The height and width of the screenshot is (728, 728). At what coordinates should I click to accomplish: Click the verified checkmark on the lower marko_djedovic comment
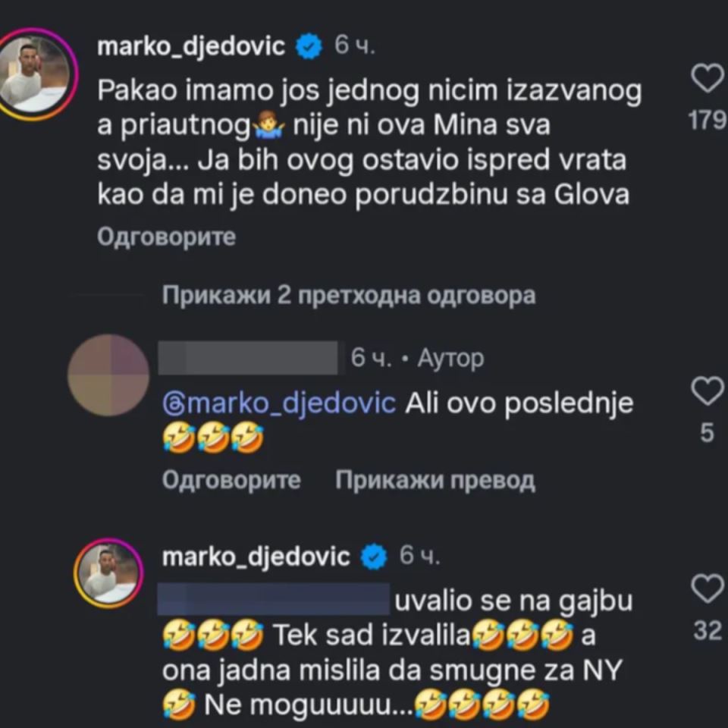point(371,556)
